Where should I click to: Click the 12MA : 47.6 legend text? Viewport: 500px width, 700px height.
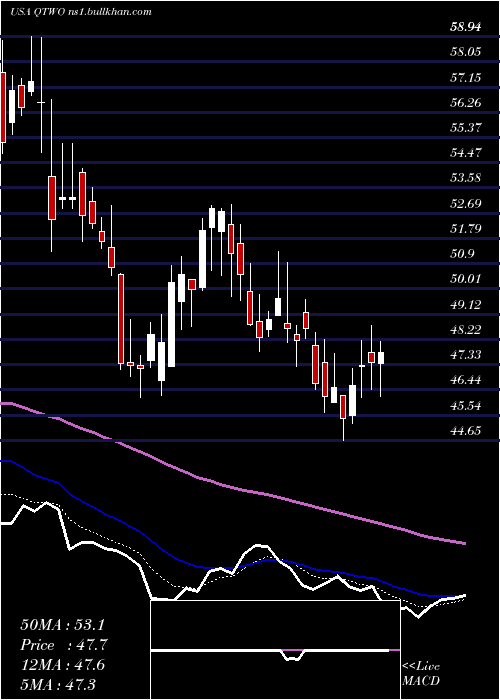(63, 664)
